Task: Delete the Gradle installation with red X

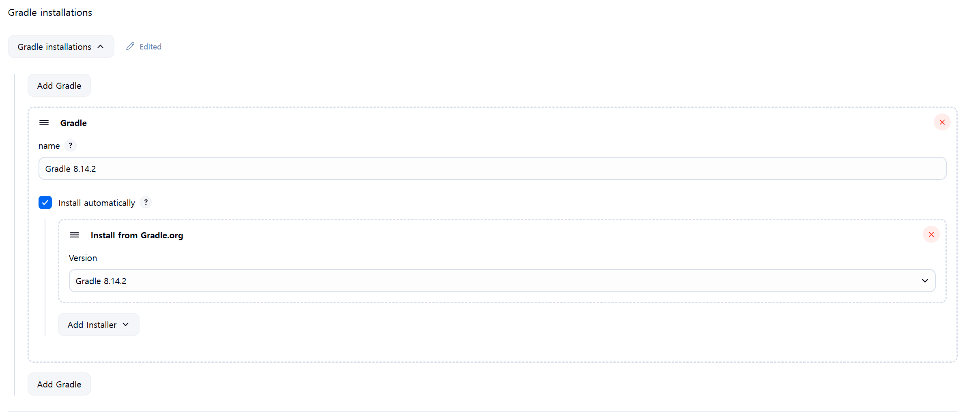Action: click(942, 122)
